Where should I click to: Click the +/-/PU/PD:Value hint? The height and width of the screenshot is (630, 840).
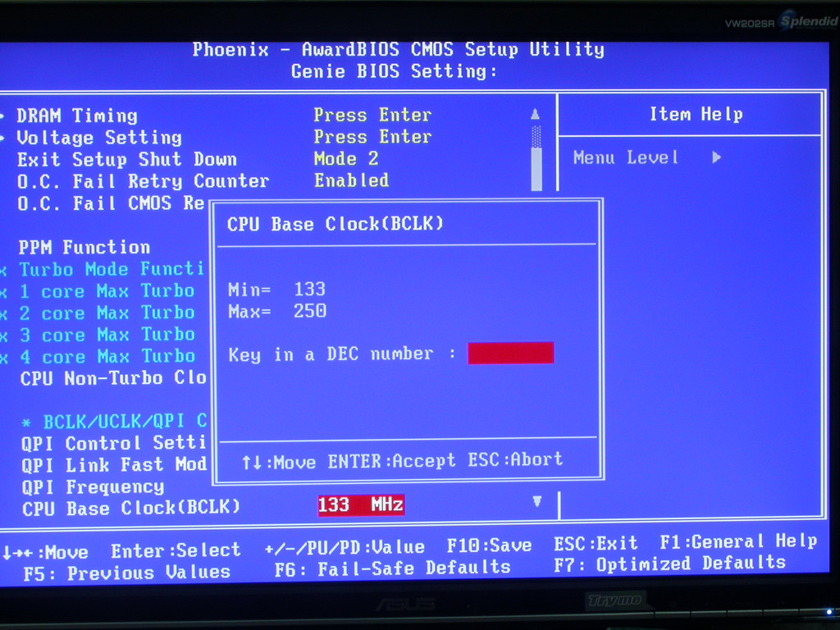click(x=345, y=548)
